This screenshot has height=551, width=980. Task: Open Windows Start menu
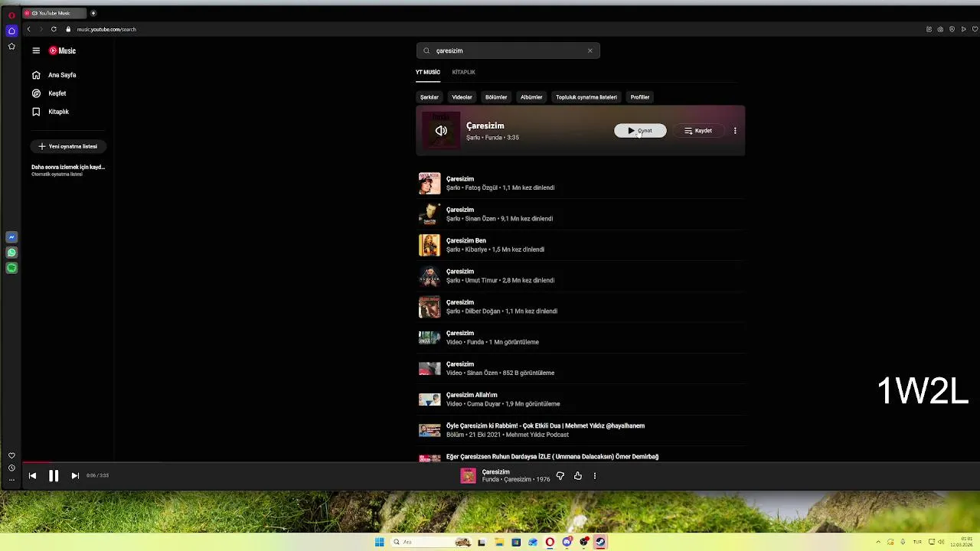click(x=379, y=542)
